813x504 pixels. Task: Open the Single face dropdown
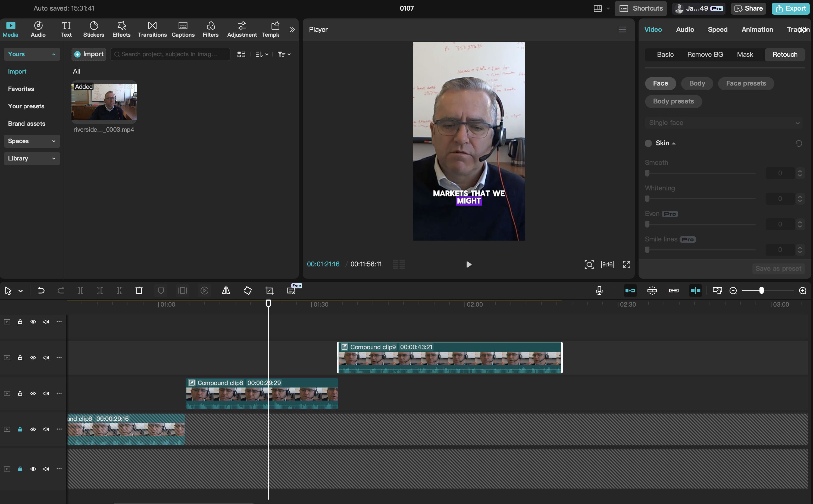pos(724,123)
